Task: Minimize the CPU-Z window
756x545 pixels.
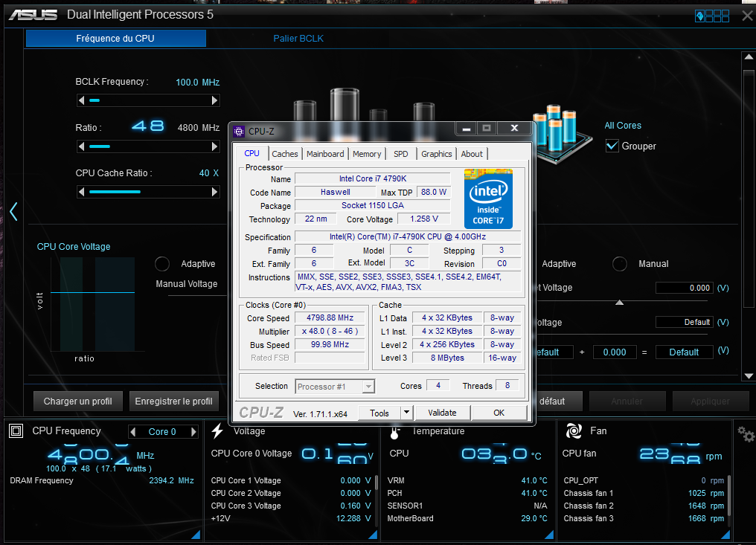Action: click(467, 128)
